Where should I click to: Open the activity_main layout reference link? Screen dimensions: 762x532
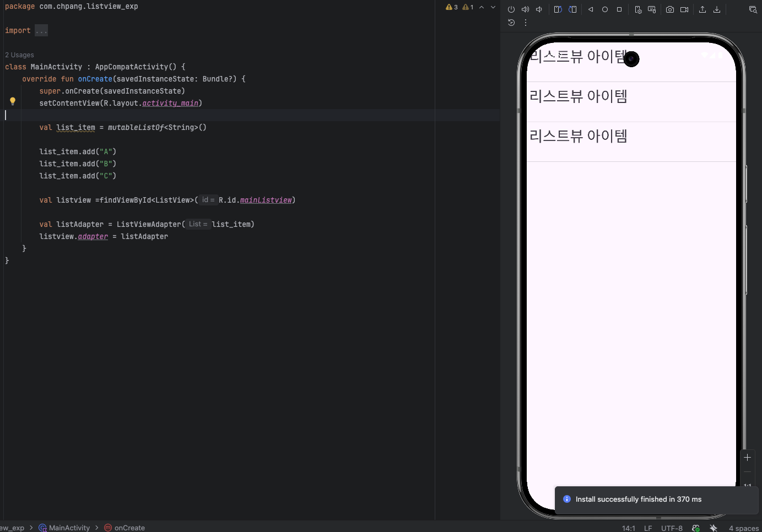pyautogui.click(x=170, y=103)
